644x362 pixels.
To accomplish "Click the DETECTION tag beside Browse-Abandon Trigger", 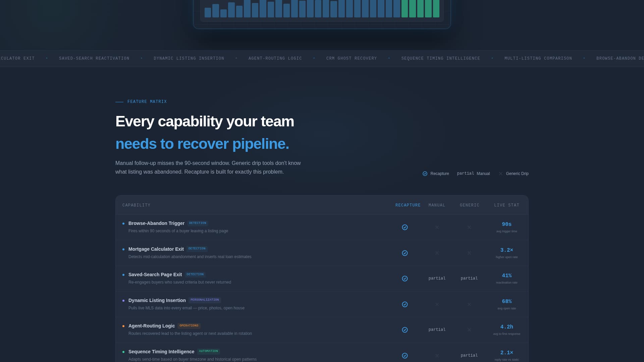I will click(198, 223).
